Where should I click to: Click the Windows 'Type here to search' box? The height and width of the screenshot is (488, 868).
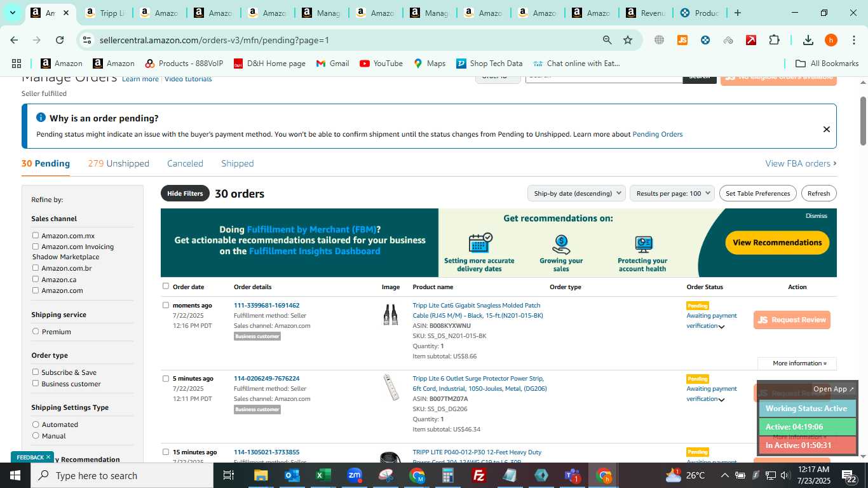tap(122, 475)
